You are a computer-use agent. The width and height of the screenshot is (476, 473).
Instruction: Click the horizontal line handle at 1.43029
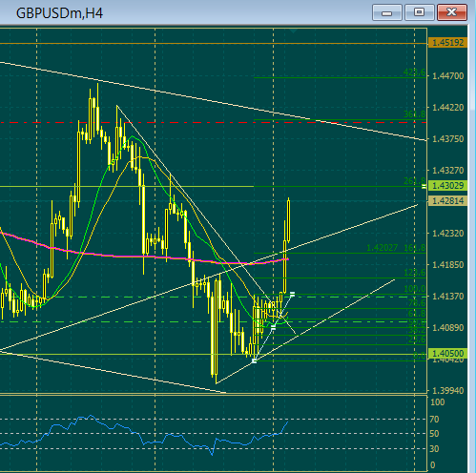tap(424, 186)
